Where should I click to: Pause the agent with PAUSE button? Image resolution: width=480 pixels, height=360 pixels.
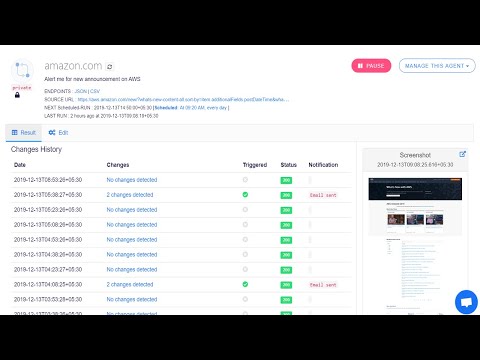pos(371,66)
